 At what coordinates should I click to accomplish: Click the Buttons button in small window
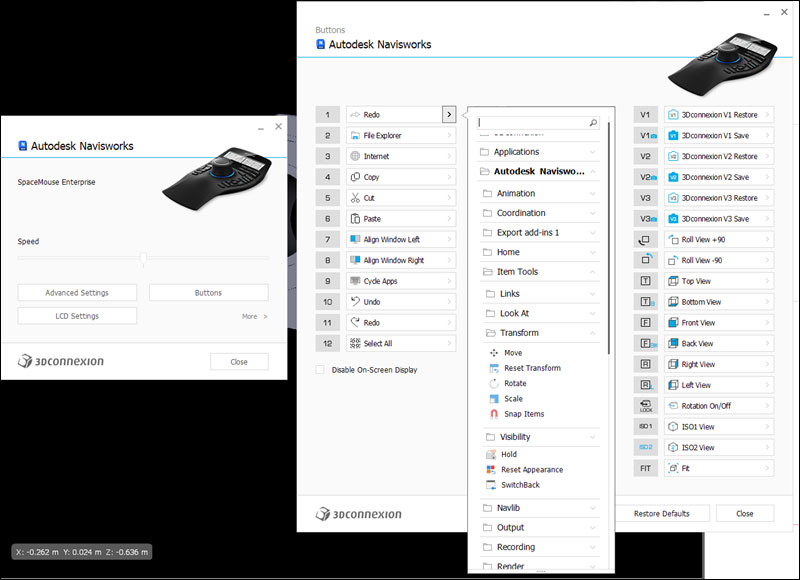coord(208,293)
